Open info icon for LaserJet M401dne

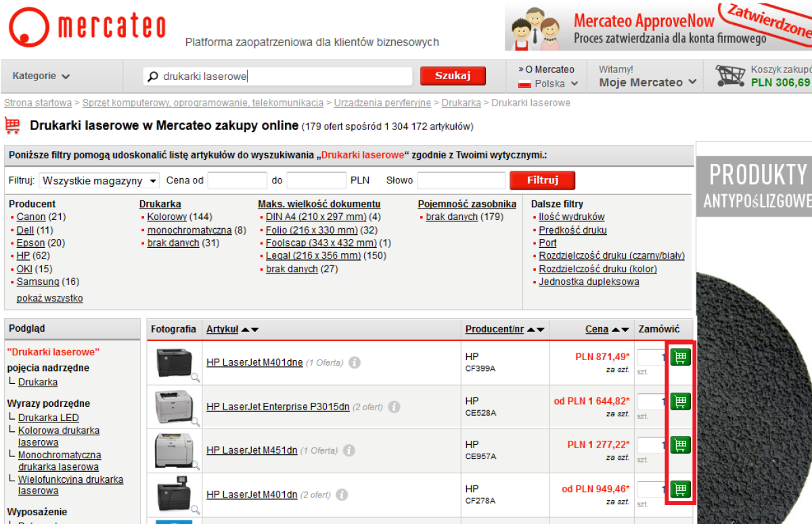[354, 362]
